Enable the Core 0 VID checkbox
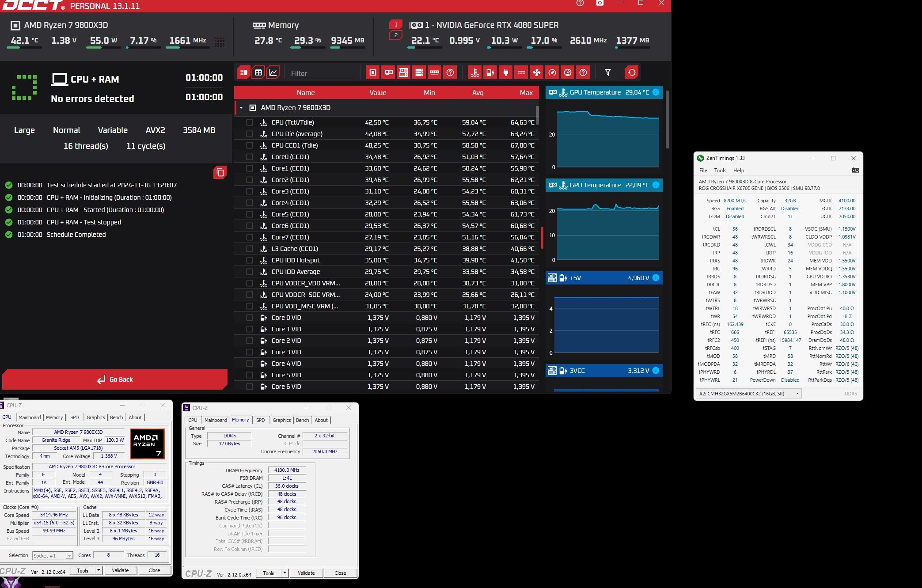This screenshot has height=588, width=922. [x=250, y=318]
